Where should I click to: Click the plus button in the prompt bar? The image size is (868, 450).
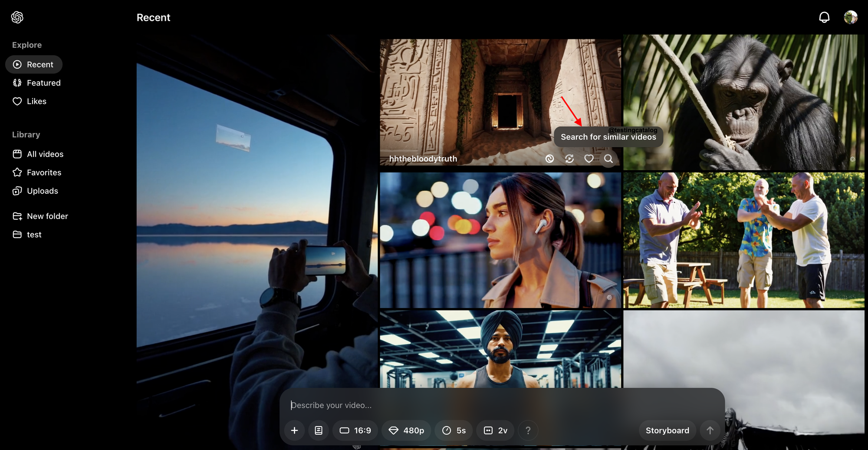tap(294, 430)
